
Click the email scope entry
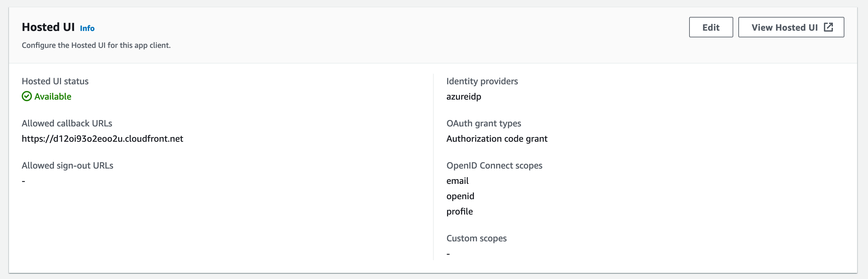(x=457, y=181)
